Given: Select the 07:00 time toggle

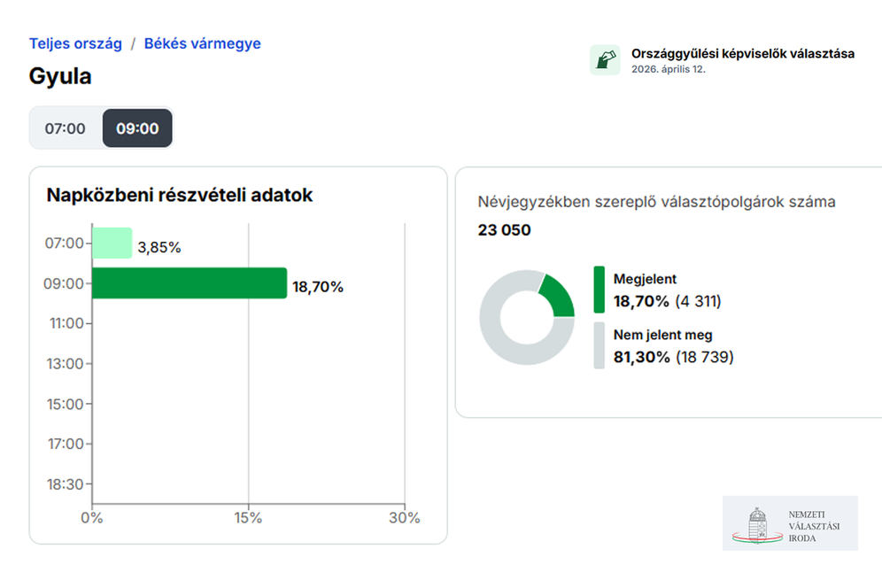Looking at the screenshot, I should tap(66, 128).
